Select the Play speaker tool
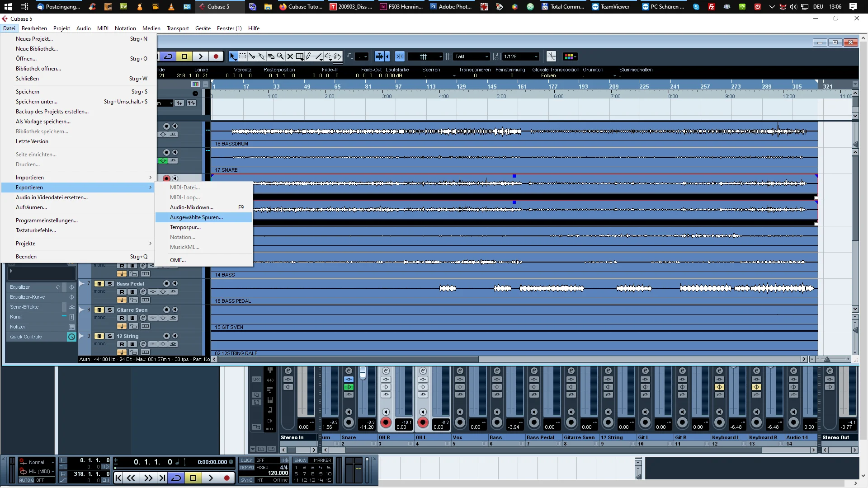The width and height of the screenshot is (868, 488). click(328, 56)
